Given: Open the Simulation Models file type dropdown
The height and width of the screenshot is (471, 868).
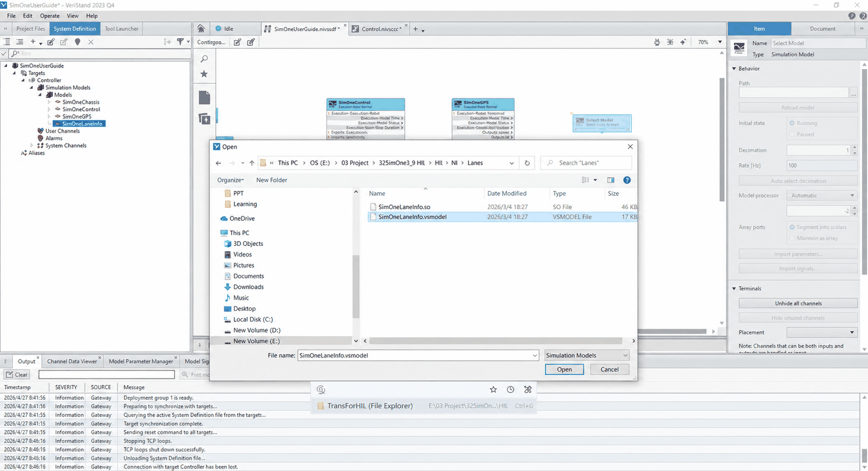Looking at the screenshot, I should pos(587,355).
